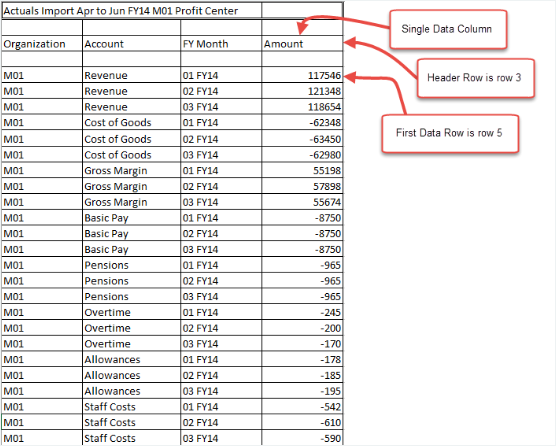Image resolution: width=556 pixels, height=446 pixels.
Task: Click the Staff Costs amount -590
Action: point(302,438)
